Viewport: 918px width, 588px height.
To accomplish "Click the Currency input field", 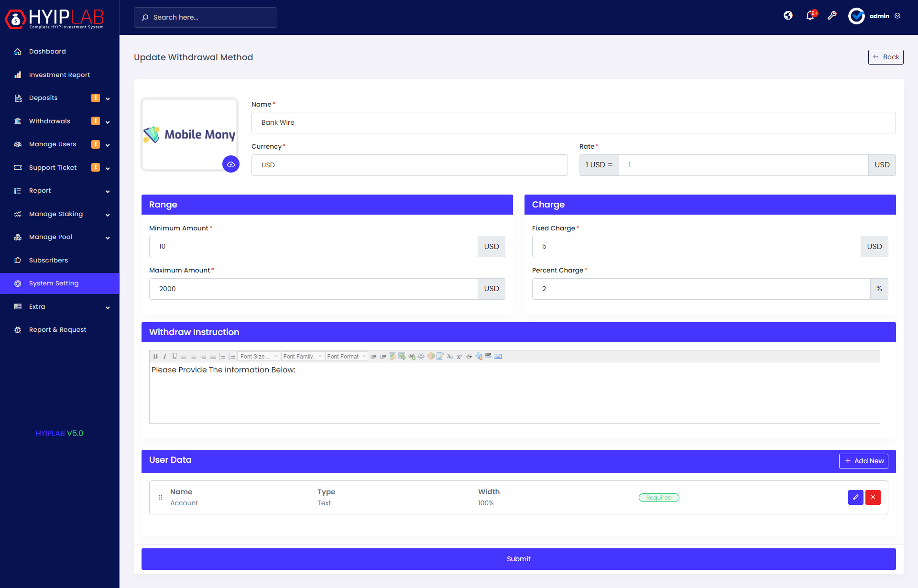I will tap(409, 165).
